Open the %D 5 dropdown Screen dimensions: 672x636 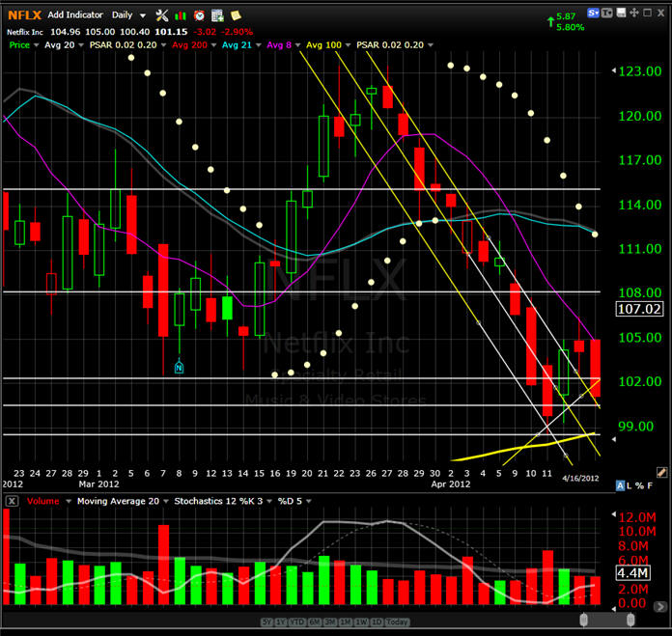309,501
